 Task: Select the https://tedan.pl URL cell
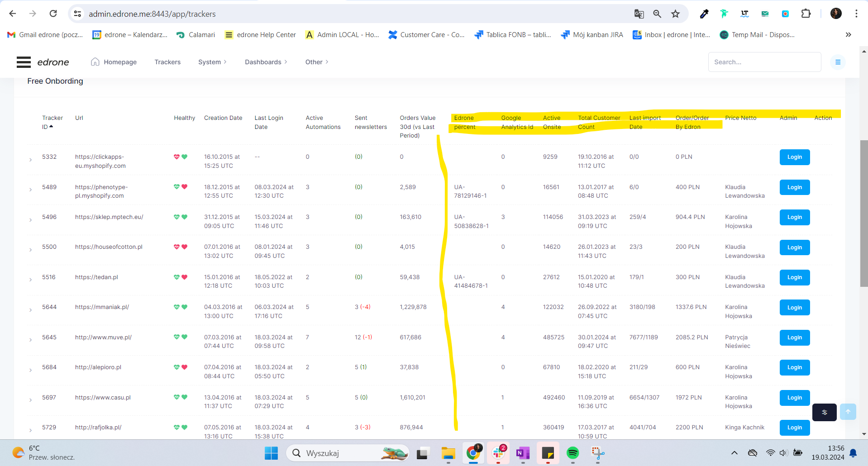96,277
